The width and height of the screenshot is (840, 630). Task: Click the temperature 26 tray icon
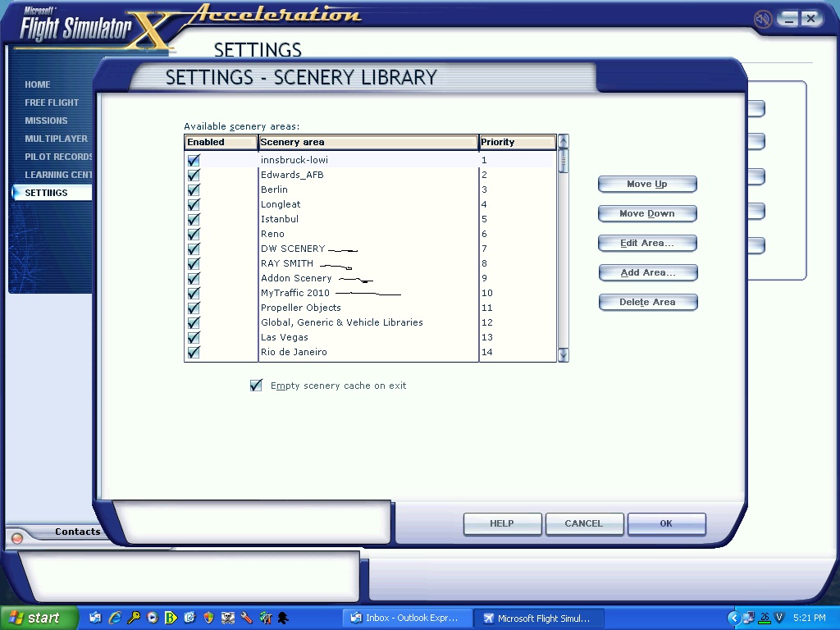(x=765, y=618)
